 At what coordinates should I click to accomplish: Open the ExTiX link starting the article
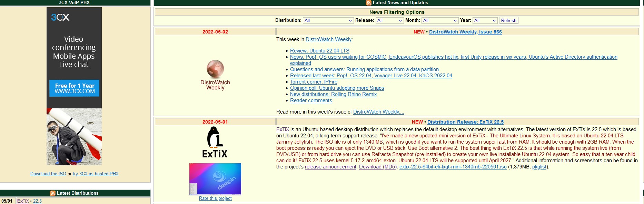pyautogui.click(x=283, y=129)
